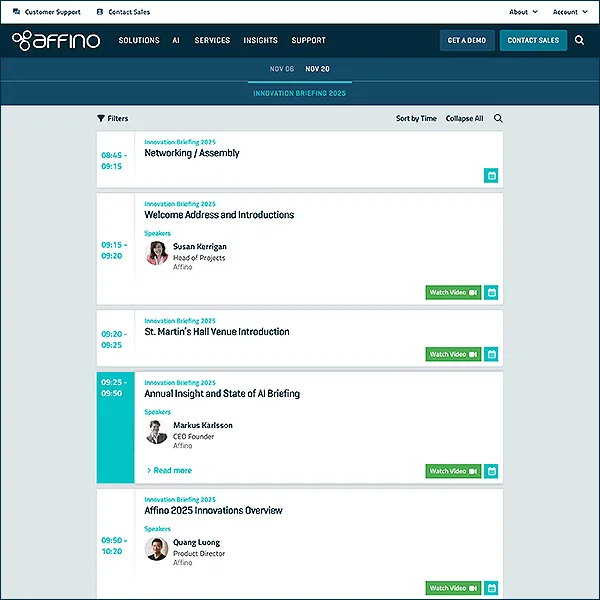Click Customer Support link in top bar
Screen dimensions: 600x600
click(x=46, y=12)
